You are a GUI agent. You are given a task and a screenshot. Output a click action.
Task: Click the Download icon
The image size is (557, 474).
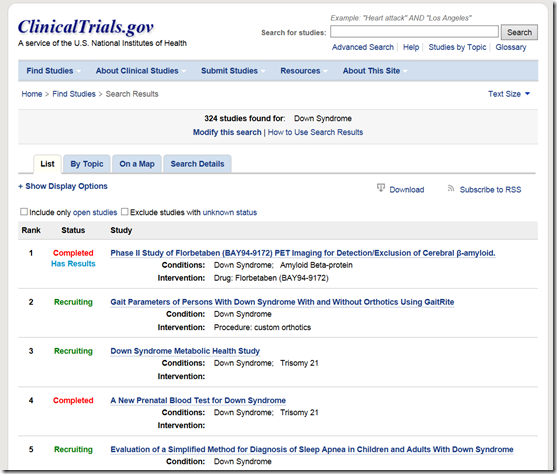(380, 188)
